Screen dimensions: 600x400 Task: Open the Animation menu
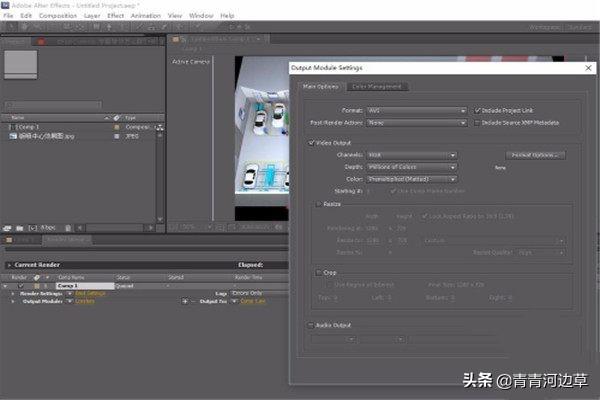tap(145, 16)
